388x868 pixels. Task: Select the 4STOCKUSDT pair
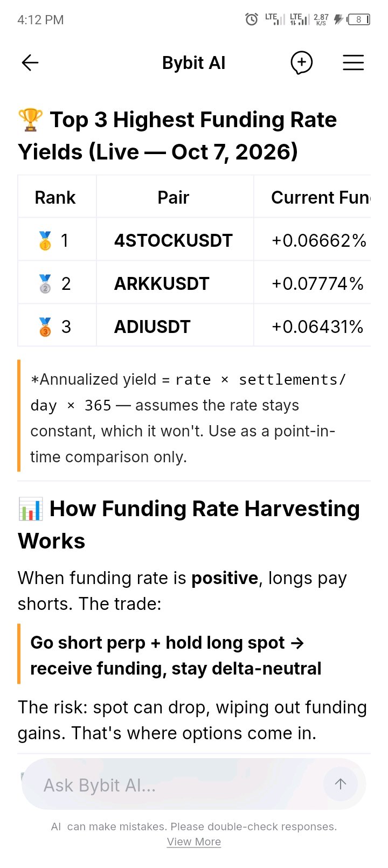pyautogui.click(x=174, y=240)
